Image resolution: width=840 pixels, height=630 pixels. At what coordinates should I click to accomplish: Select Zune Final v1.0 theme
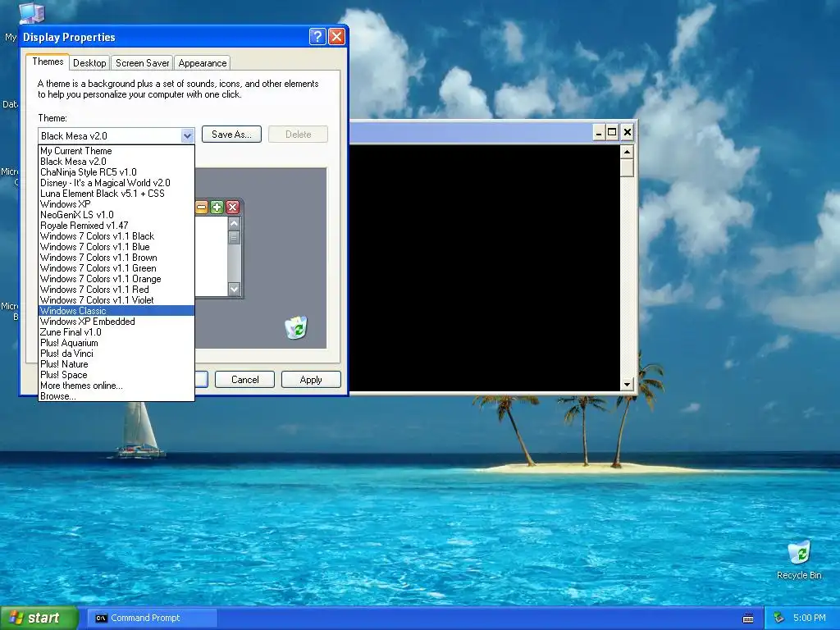coord(116,332)
